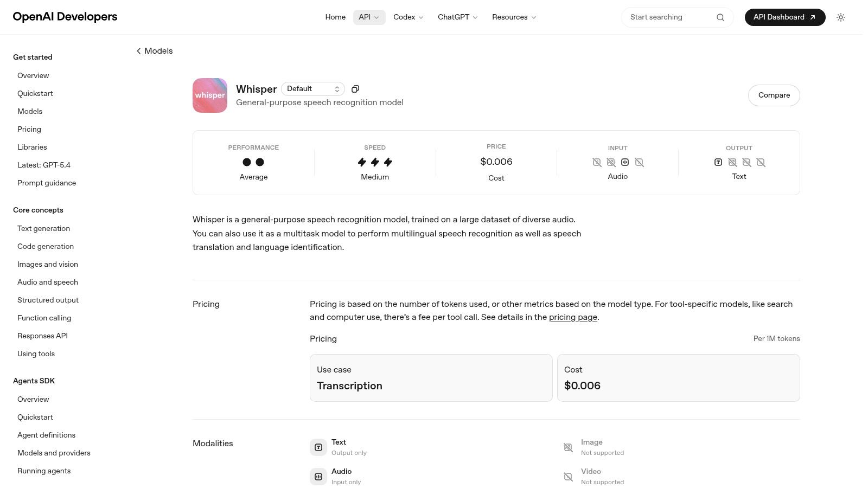Viewport: 868px width, 488px height.
Task: Expand the Resources menu
Action: [x=513, y=17]
